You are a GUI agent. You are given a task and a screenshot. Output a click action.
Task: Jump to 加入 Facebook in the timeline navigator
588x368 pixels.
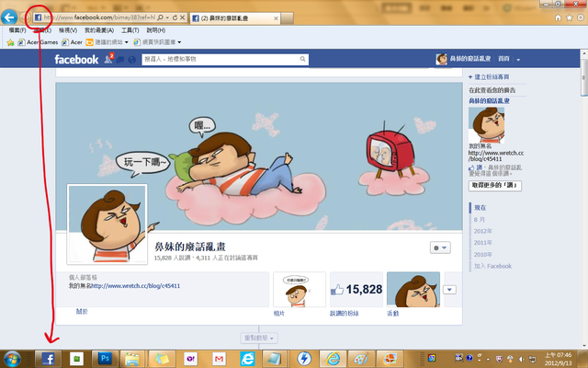pos(492,266)
